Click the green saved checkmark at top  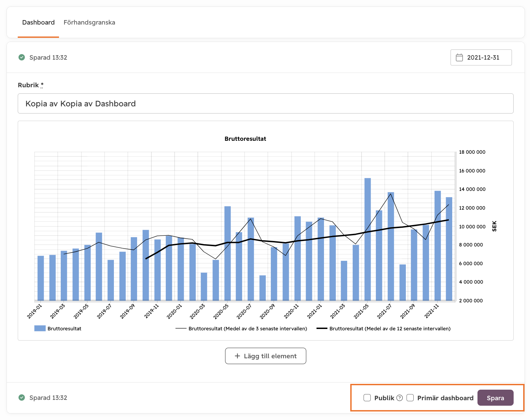click(21, 57)
